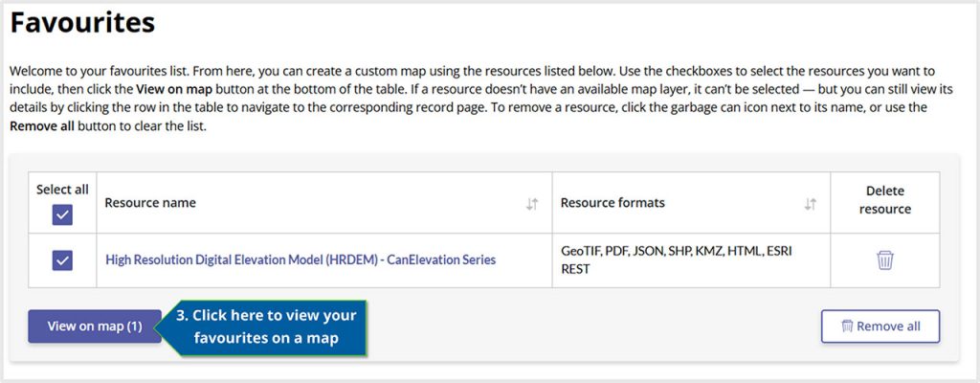
Task: Sort by Resource name arrows icon
Action: click(533, 204)
